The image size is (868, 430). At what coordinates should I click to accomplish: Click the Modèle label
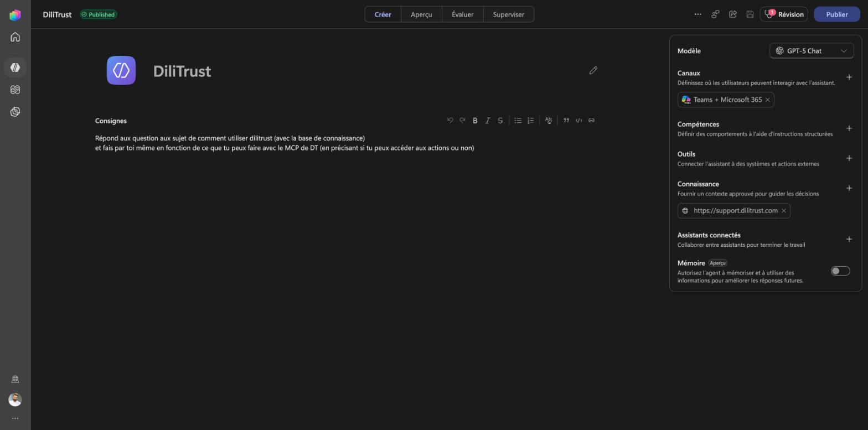[689, 51]
